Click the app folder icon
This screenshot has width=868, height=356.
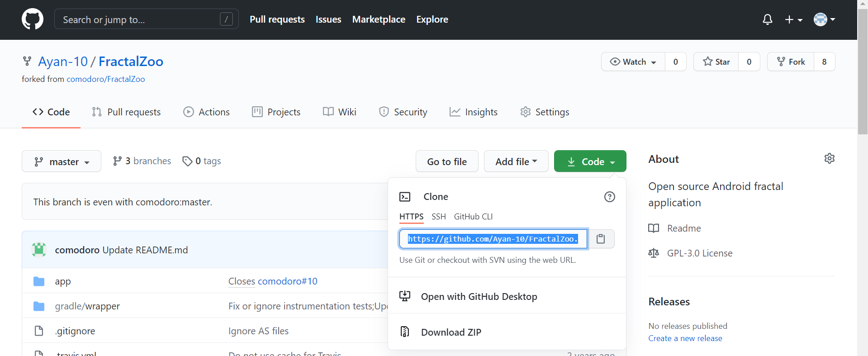pos(39,281)
